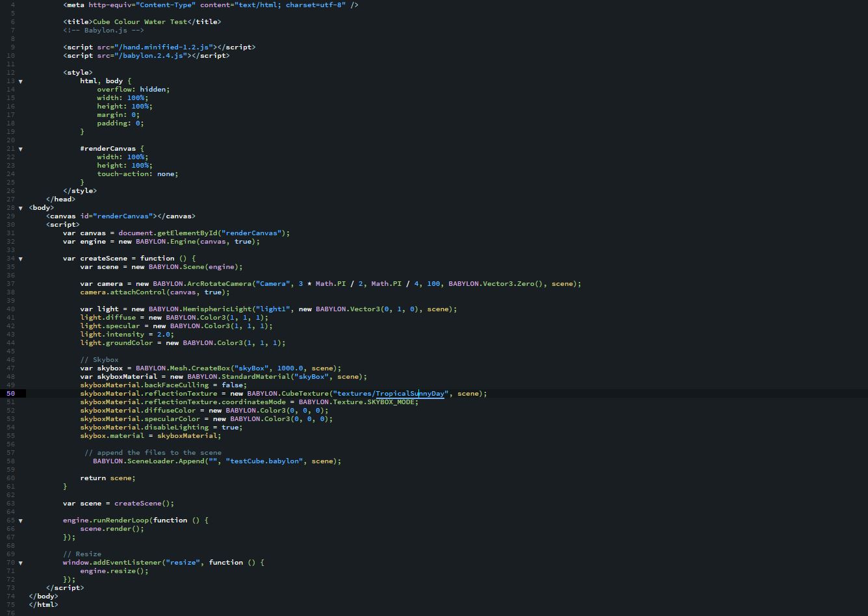868x616 pixels.
Task: Click the closing </body> tag
Action: (x=44, y=596)
